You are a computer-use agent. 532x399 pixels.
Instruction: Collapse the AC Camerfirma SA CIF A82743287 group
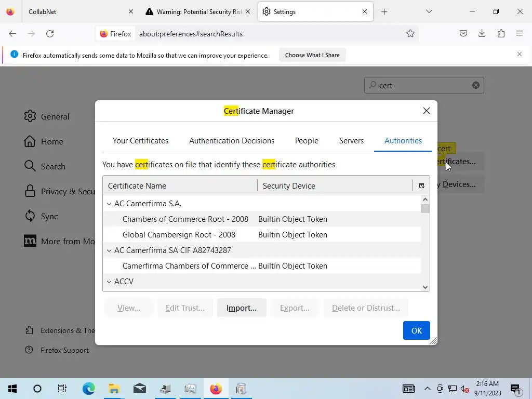click(109, 250)
